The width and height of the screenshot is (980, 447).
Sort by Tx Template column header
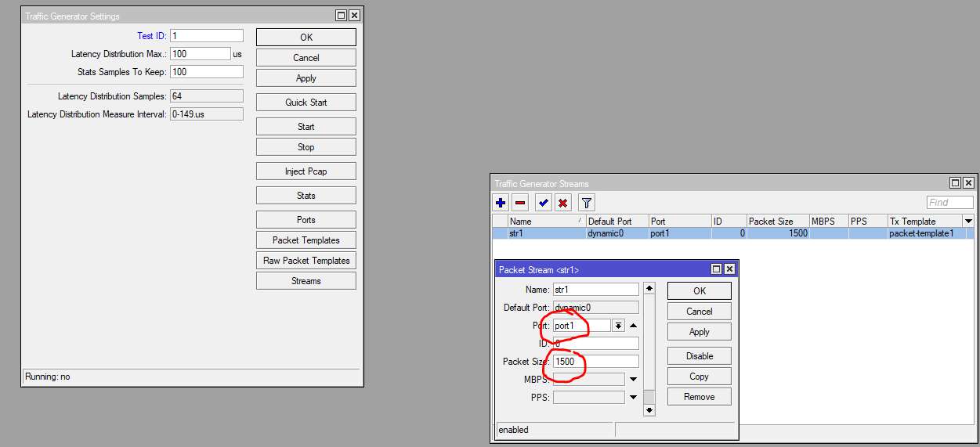(x=925, y=222)
